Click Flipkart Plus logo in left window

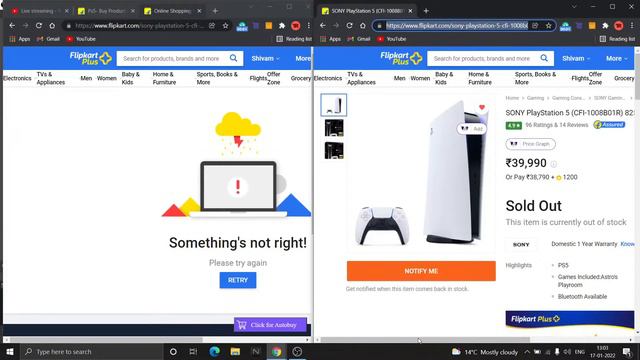pyautogui.click(x=90, y=58)
